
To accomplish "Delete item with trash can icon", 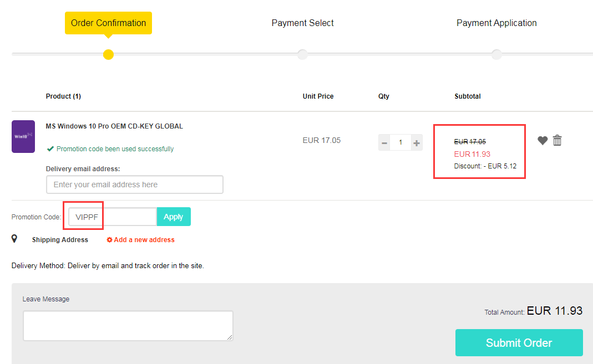I will (x=557, y=140).
